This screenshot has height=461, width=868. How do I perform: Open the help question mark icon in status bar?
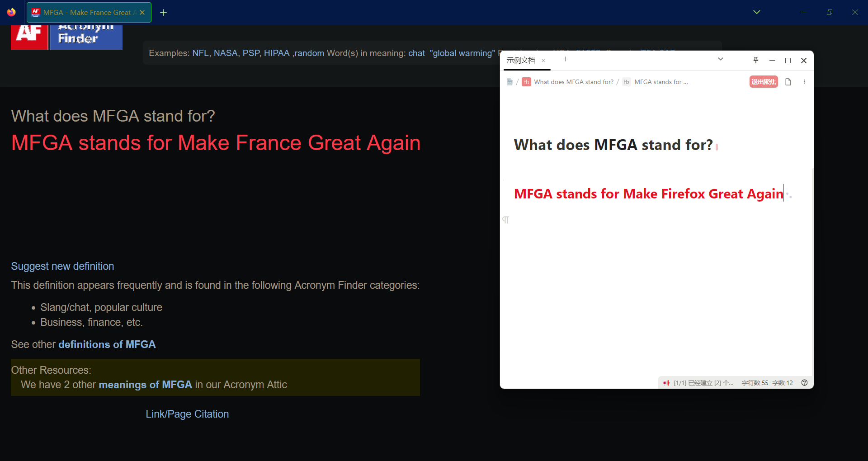point(805,383)
